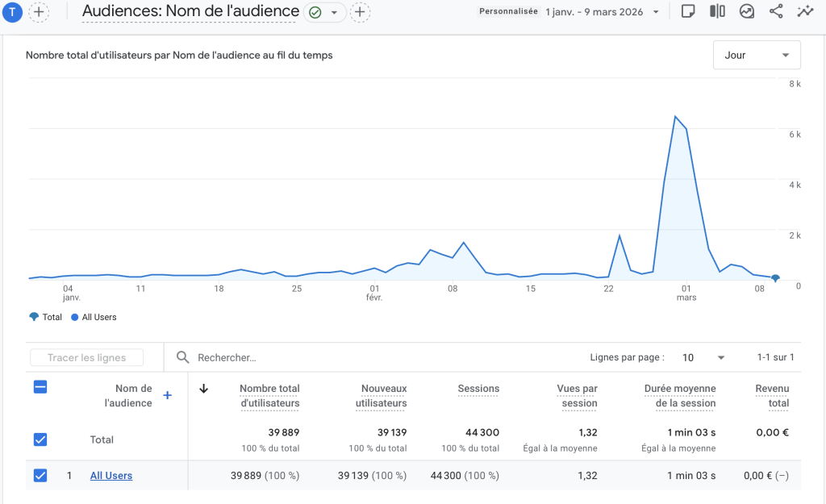Image resolution: width=826 pixels, height=504 pixels.
Task: Share this report via share icon
Action: pos(776,11)
